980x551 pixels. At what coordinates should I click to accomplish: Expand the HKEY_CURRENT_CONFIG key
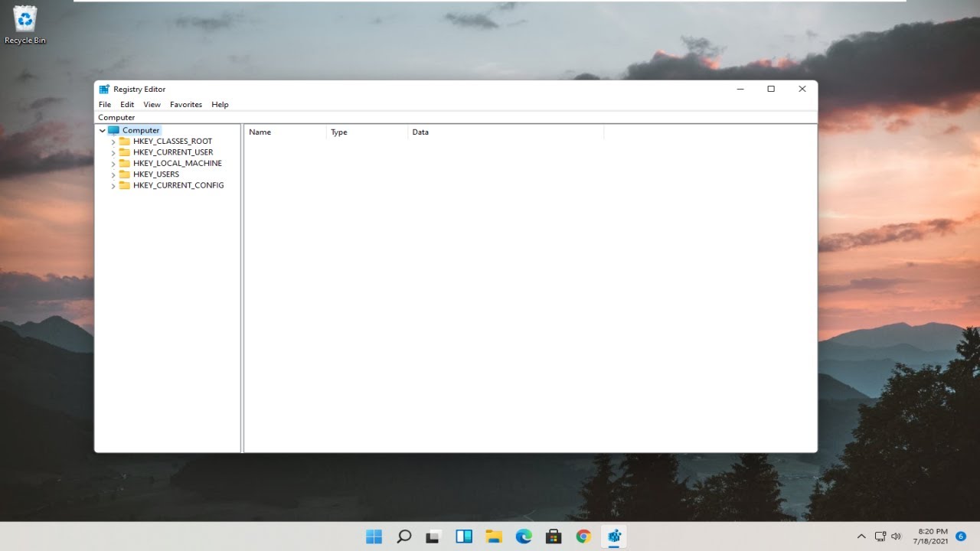(113, 185)
